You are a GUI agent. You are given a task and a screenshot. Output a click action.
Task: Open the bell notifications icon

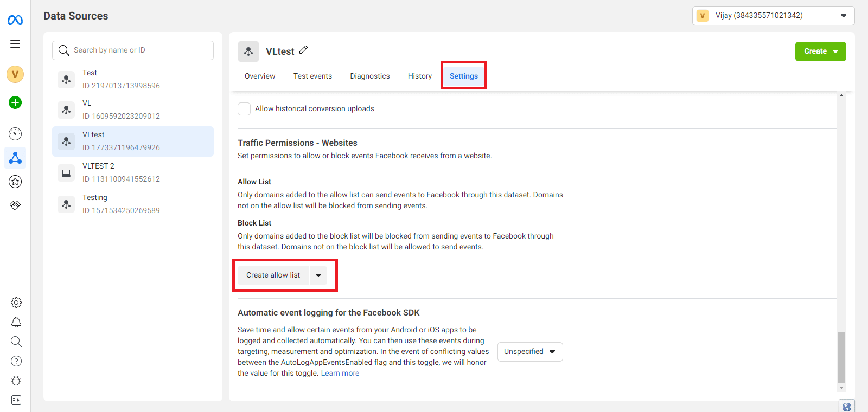[16, 322]
